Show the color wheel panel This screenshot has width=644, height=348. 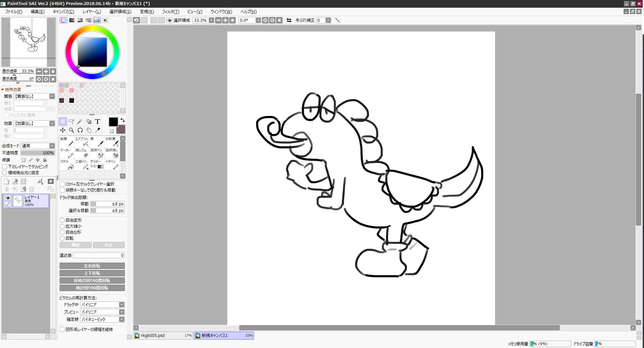click(63, 20)
